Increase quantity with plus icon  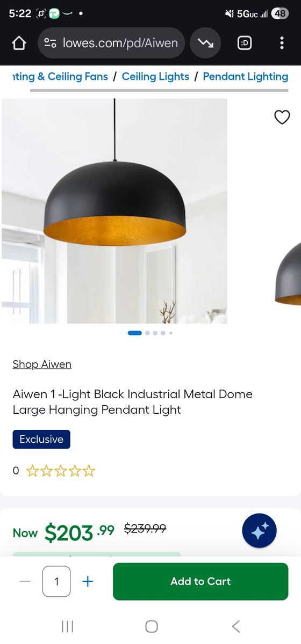88,581
